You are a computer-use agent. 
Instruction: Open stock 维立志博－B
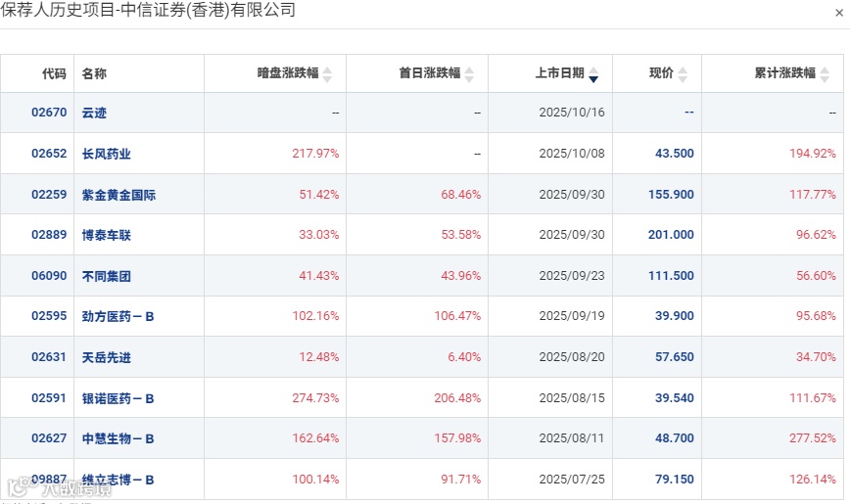point(118,480)
